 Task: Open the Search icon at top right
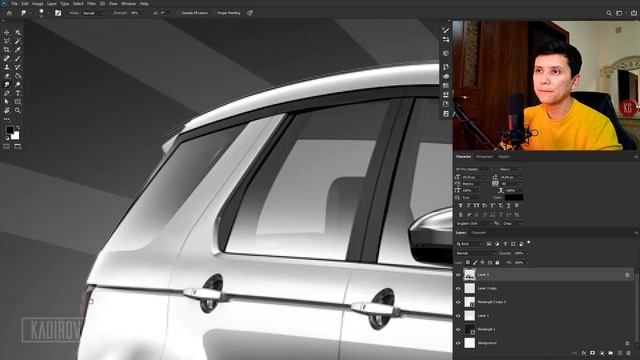609,13
